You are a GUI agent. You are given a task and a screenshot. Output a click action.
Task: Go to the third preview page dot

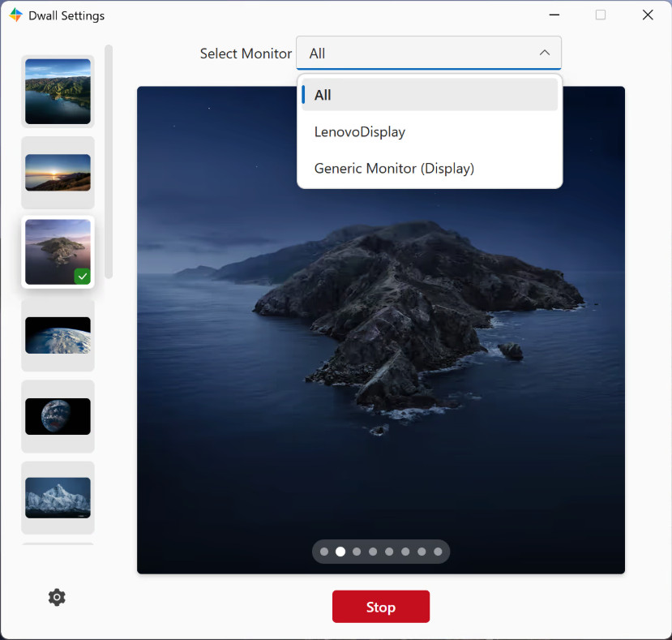click(x=357, y=552)
